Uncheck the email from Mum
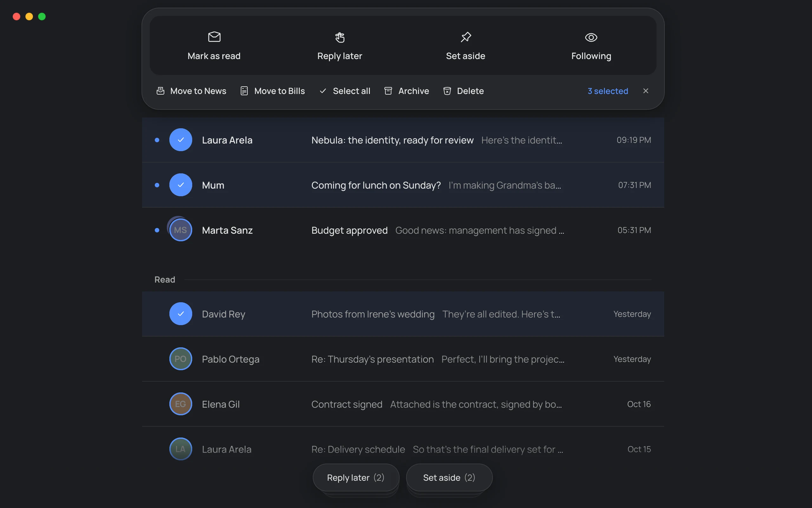The width and height of the screenshot is (812, 508). pyautogui.click(x=180, y=185)
